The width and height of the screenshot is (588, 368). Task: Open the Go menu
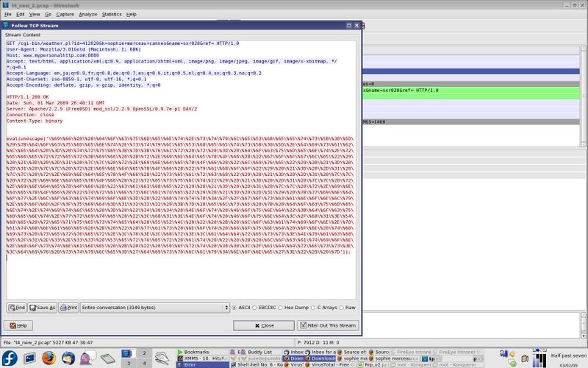click(48, 14)
